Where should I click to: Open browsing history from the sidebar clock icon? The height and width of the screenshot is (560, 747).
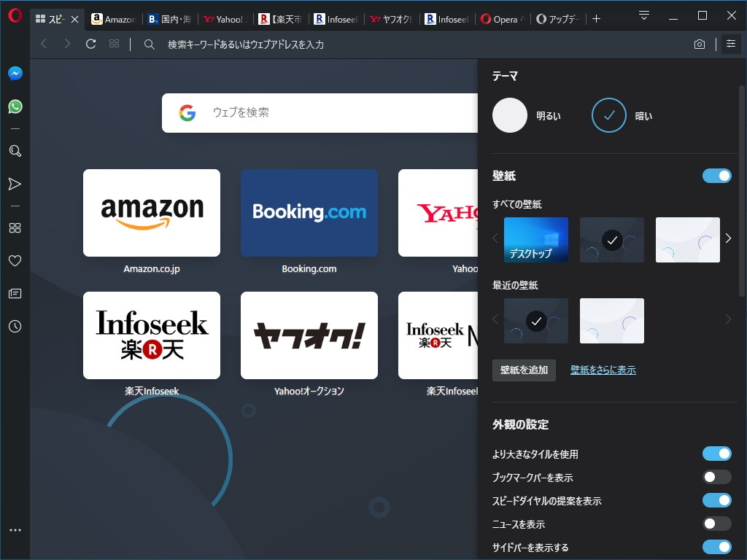(x=15, y=326)
